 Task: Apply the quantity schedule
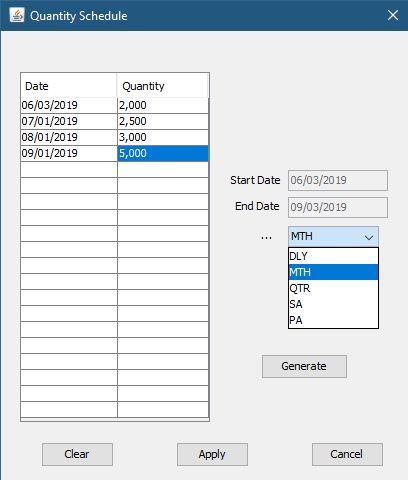212,454
